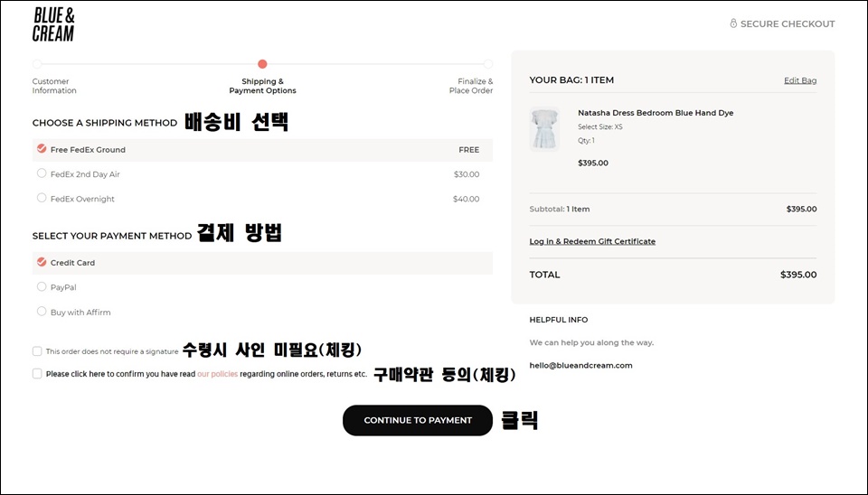Choose Buy with Affirm payment
Viewport: 868px width, 495px height.
(42, 312)
